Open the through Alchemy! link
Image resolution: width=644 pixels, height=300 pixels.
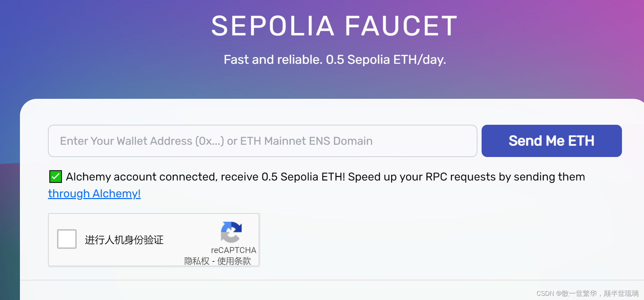[94, 193]
